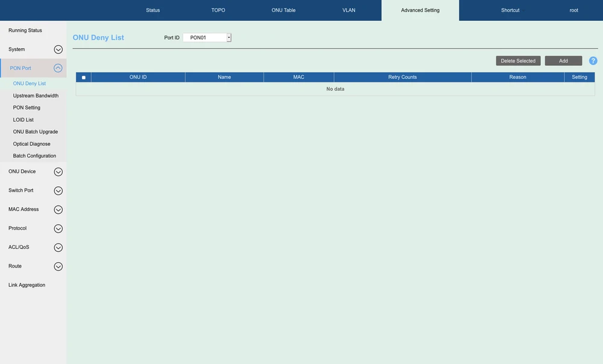This screenshot has height=364, width=603.
Task: Expand the System menu chevron
Action: 58,49
